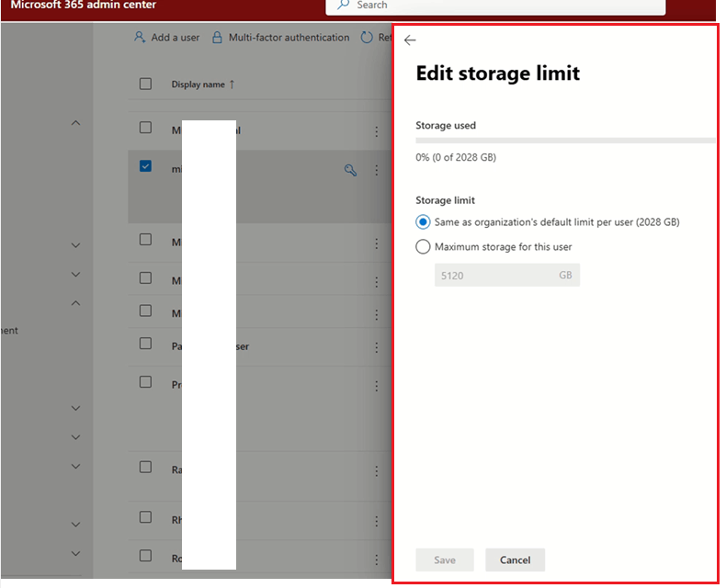Check the box for the Pr user row
The height and width of the screenshot is (588, 726).
point(145,381)
